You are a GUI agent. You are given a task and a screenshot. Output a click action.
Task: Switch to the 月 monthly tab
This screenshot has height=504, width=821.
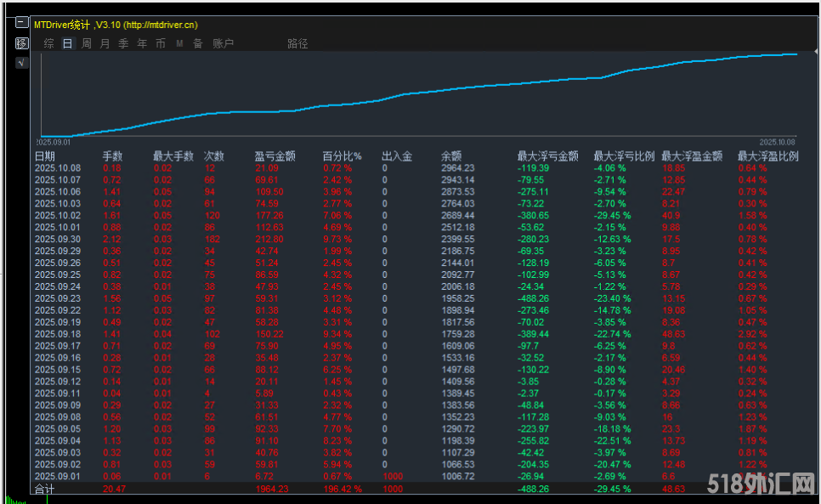[104, 43]
